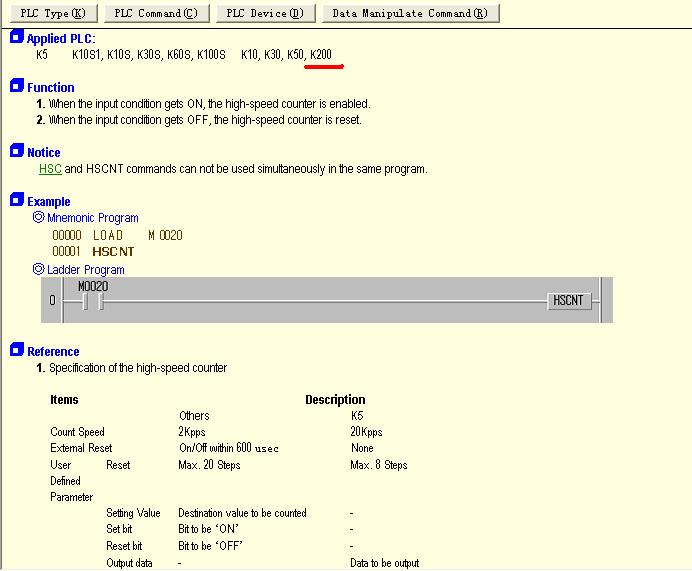The width and height of the screenshot is (692, 571).
Task: Click the Mnemonic Program circle icon
Action: pos(39,217)
